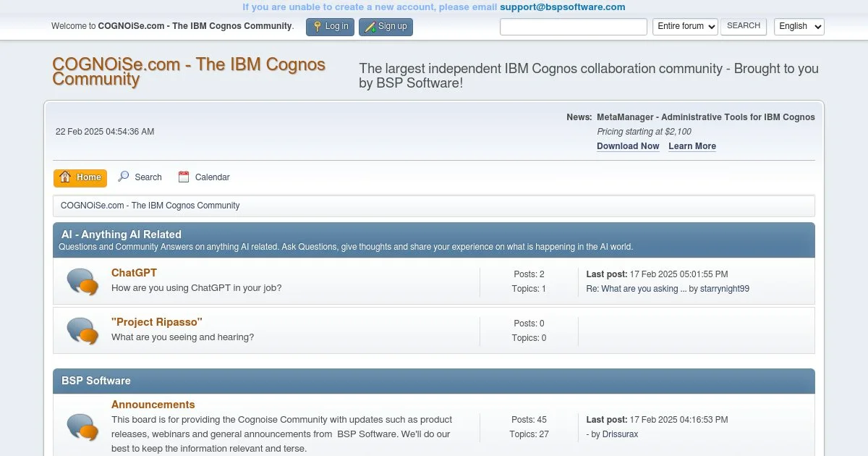Click the house icon on Home tab
The image size is (868, 456).
[65, 177]
